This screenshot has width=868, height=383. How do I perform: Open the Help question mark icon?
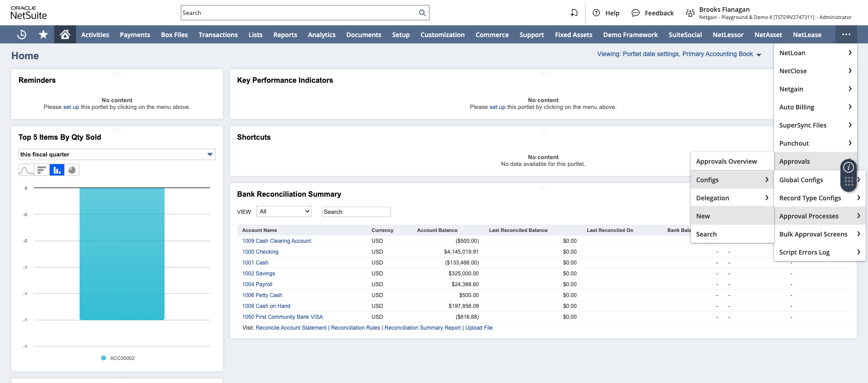596,13
